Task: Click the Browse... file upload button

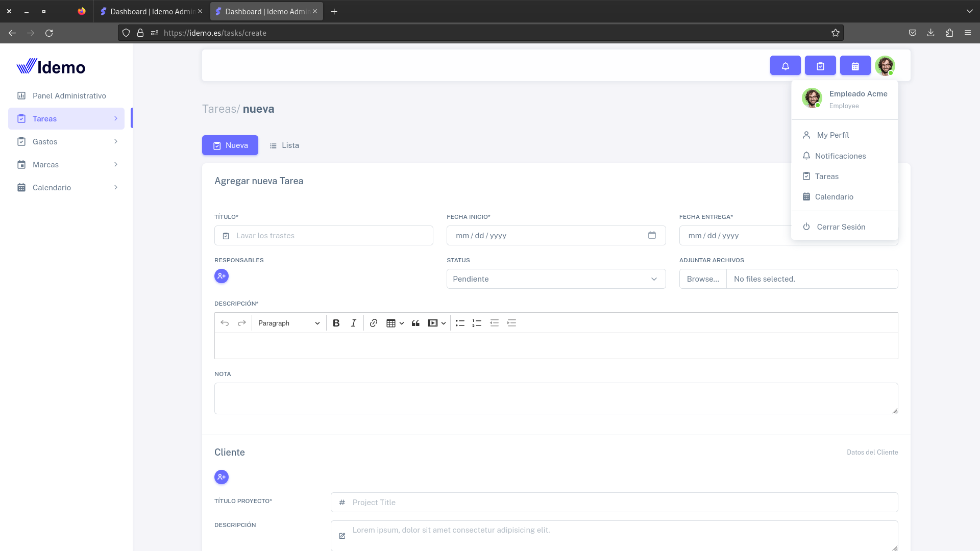Action: point(702,279)
